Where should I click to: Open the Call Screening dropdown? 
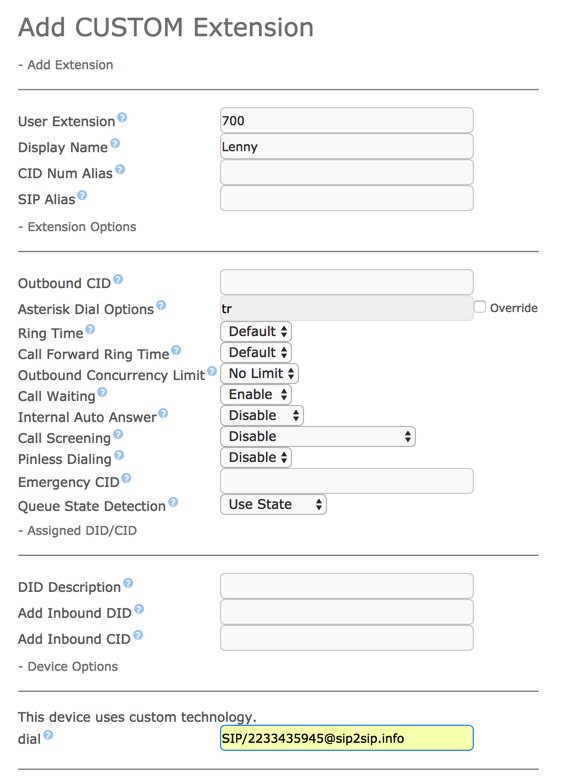(318, 436)
